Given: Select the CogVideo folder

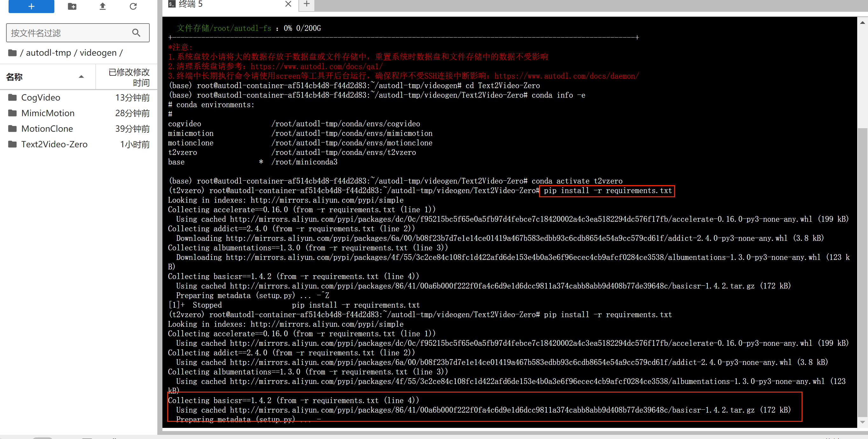Looking at the screenshot, I should pos(41,97).
